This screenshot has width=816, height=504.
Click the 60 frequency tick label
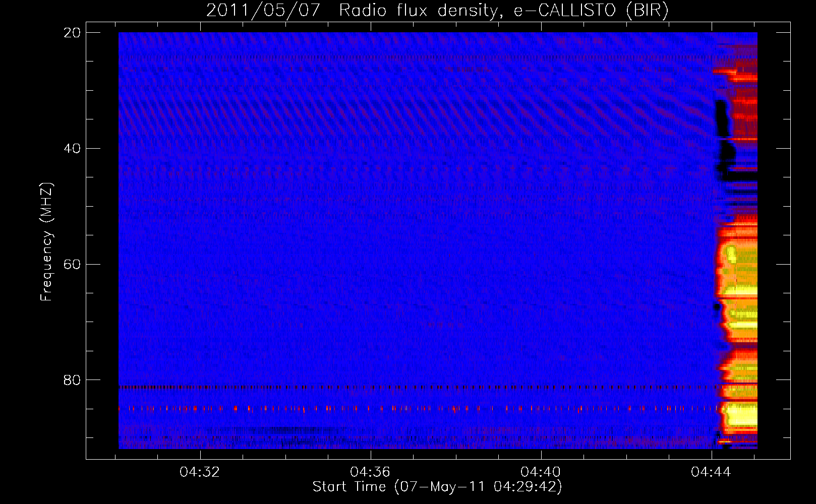tap(73, 264)
